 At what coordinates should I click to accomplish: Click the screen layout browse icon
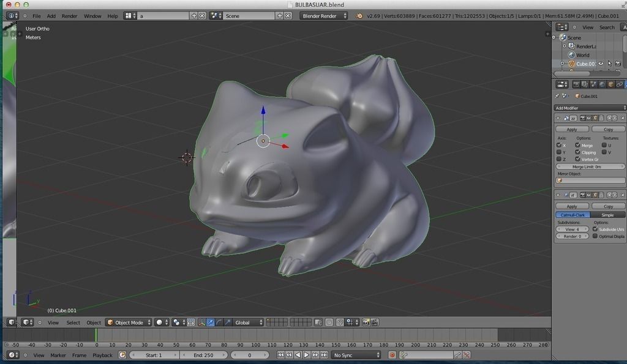point(130,15)
